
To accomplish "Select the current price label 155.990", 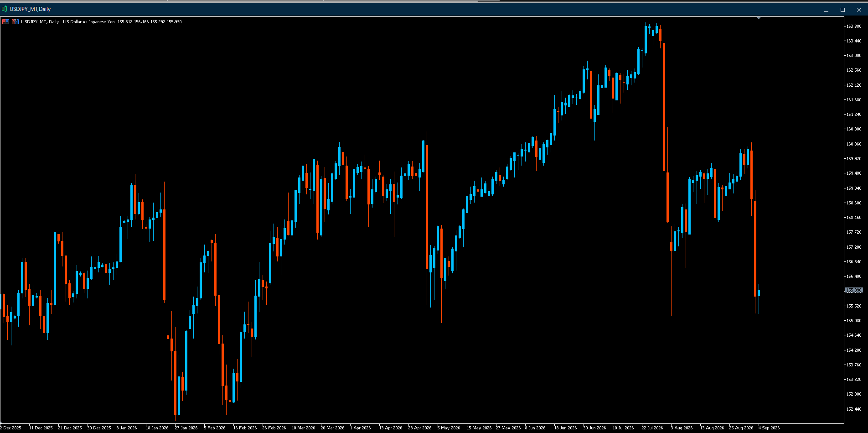I will click(x=854, y=290).
